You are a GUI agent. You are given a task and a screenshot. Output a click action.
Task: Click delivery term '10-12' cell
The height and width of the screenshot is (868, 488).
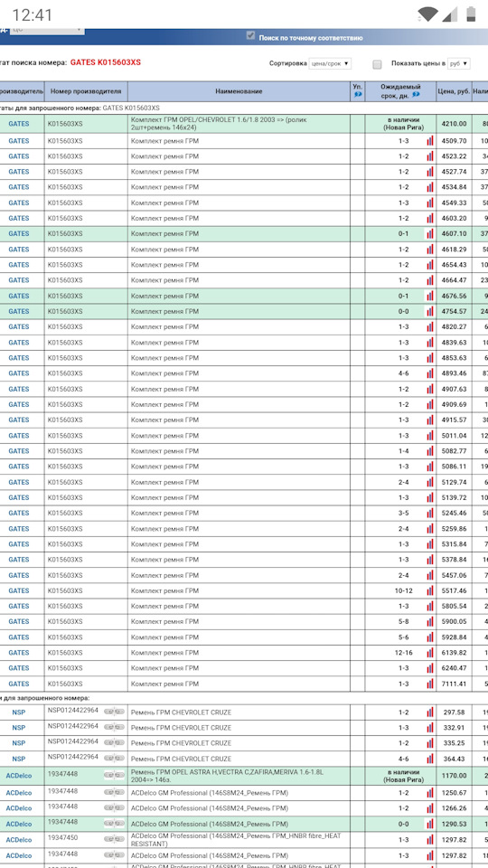click(x=403, y=590)
